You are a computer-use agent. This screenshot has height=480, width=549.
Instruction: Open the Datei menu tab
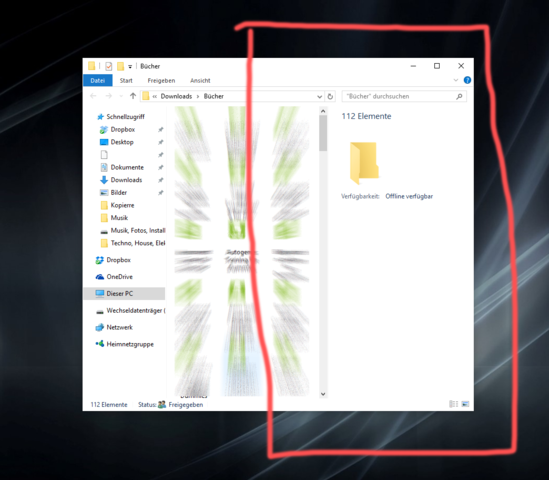[98, 80]
